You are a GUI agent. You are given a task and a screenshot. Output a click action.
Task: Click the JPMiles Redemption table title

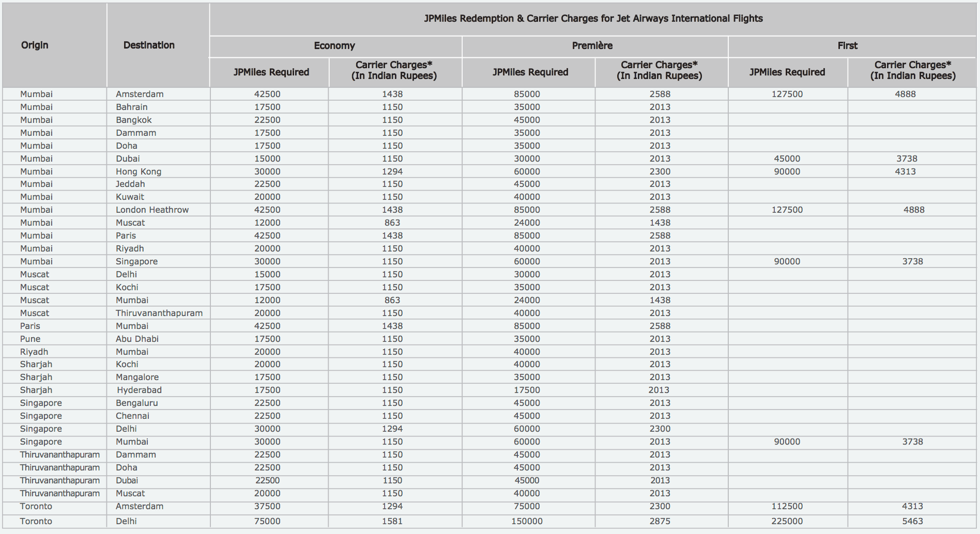(593, 19)
